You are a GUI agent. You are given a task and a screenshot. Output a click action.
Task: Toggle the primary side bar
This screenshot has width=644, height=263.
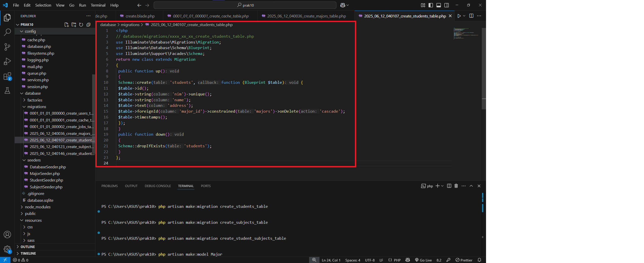(431, 5)
